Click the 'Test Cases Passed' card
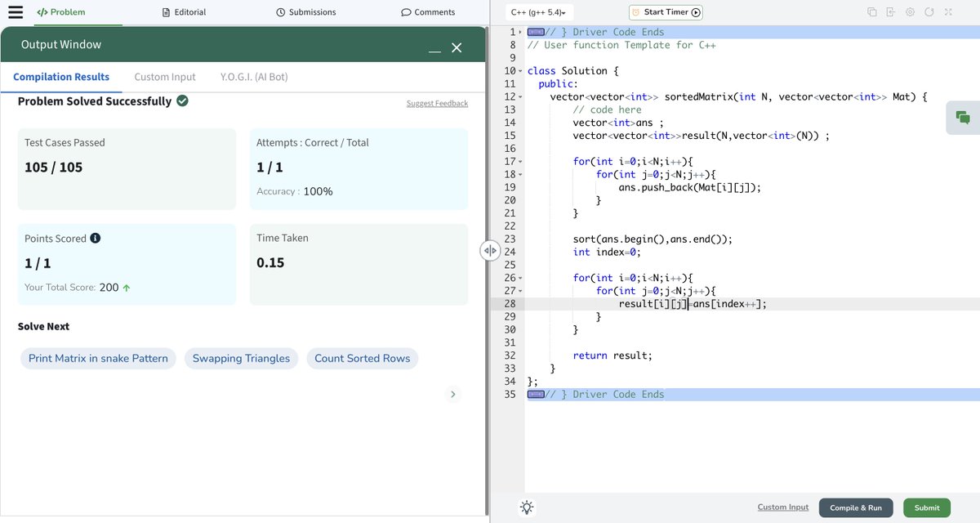Screen dimensions: 980x523 click(x=127, y=169)
